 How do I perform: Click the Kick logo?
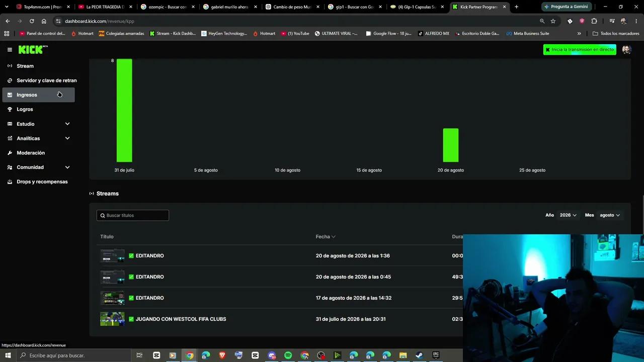coord(33,50)
